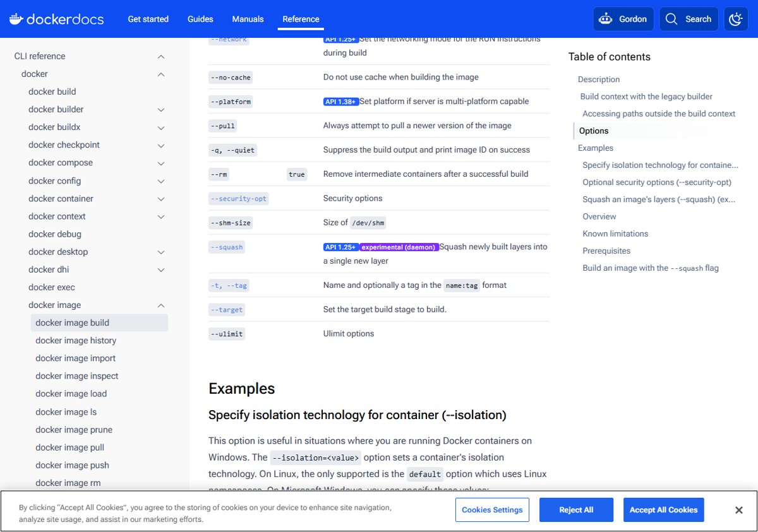The height and width of the screenshot is (532, 758).
Task: Open the Search box in header
Action: point(689,19)
